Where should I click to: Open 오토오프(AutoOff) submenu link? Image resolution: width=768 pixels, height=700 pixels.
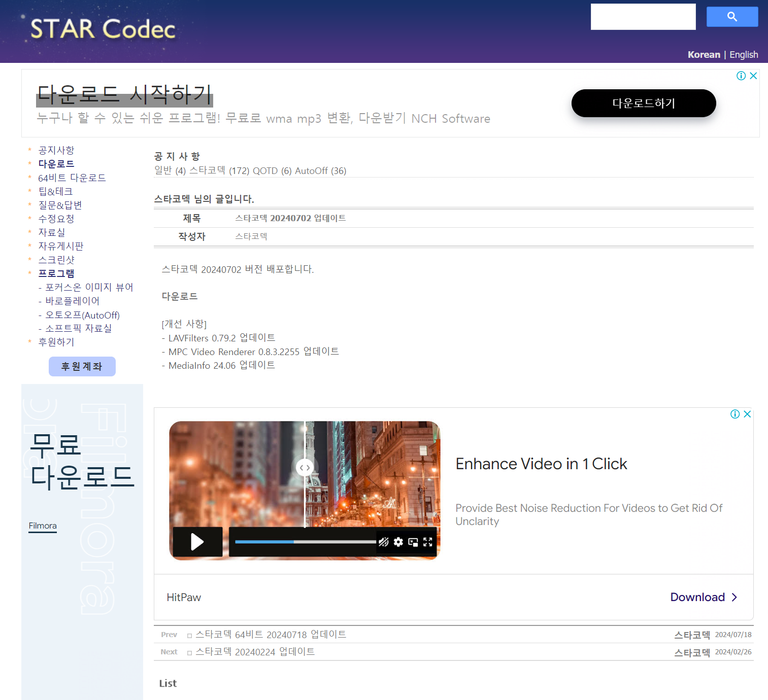point(83,315)
